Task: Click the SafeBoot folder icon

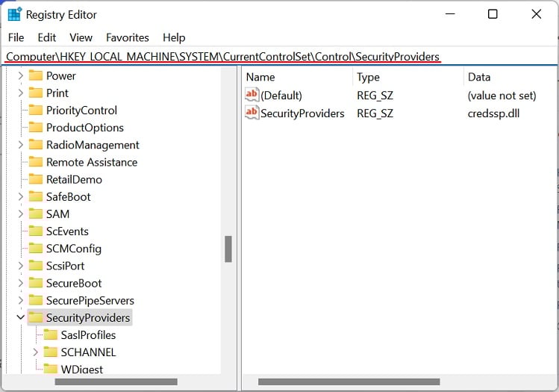Action: click(35, 196)
